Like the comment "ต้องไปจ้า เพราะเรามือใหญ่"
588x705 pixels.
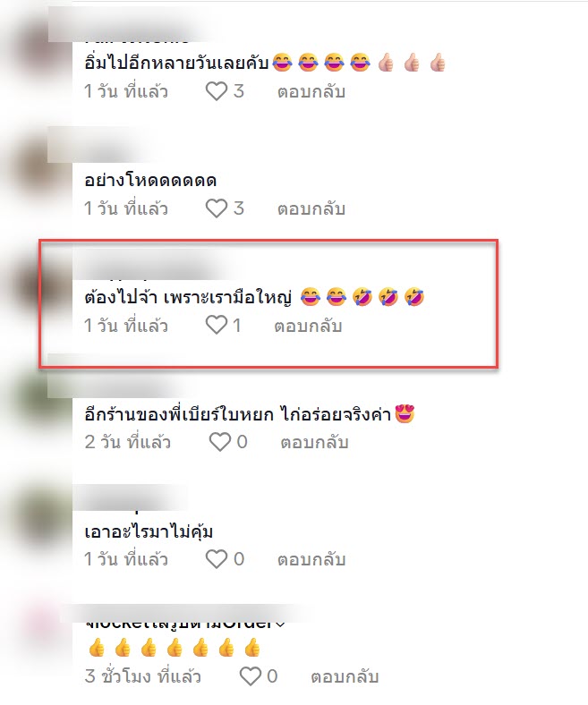click(x=217, y=325)
